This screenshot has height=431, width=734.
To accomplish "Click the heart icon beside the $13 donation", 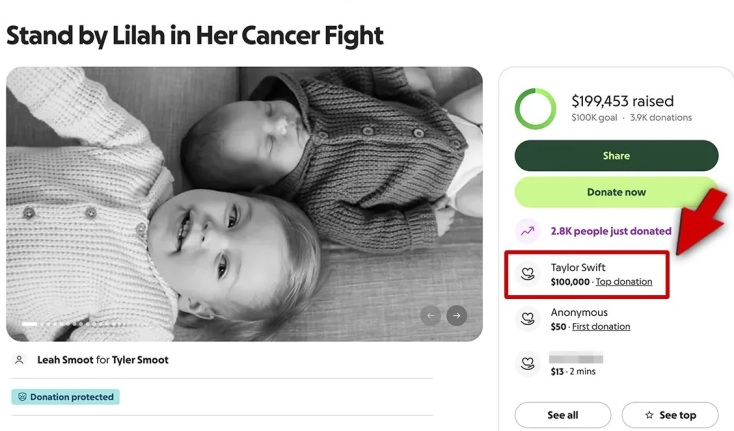I will (528, 364).
